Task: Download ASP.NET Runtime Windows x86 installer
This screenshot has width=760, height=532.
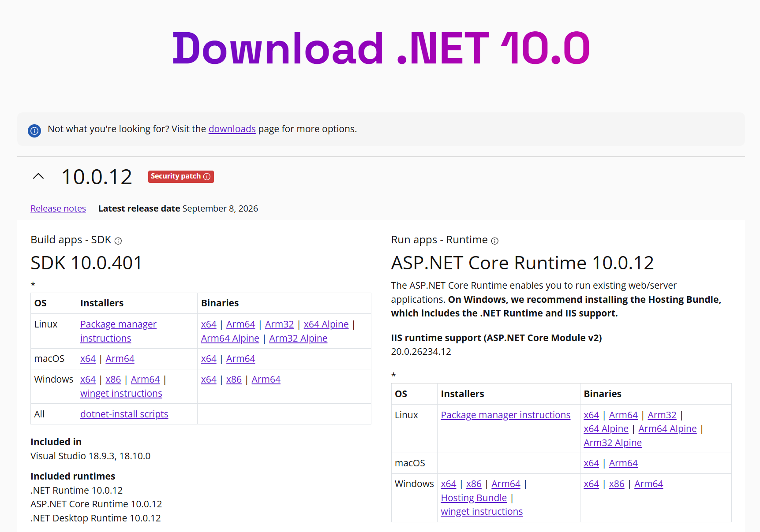Action: pyautogui.click(x=474, y=484)
